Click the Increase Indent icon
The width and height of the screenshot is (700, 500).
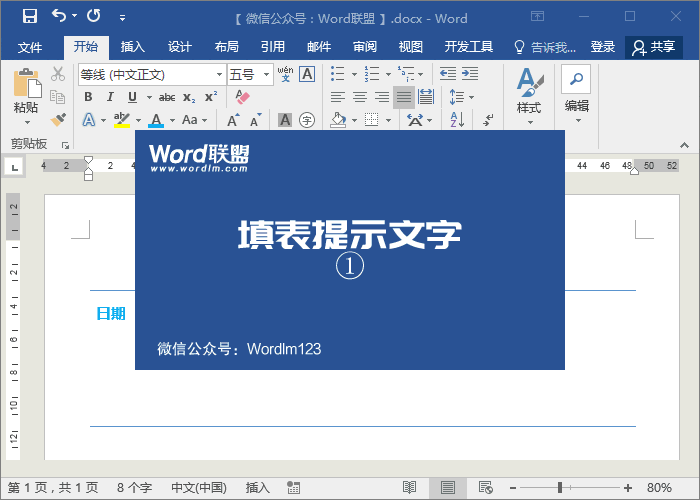(470, 74)
